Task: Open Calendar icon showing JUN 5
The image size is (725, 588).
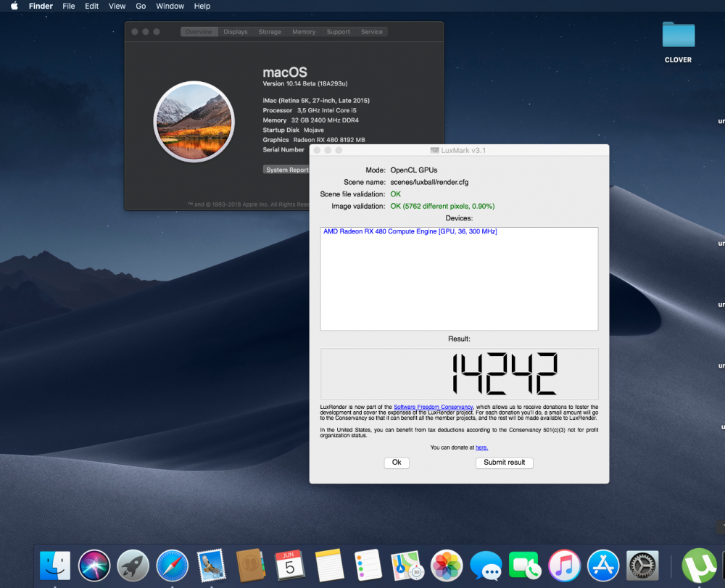Action: 290,566
